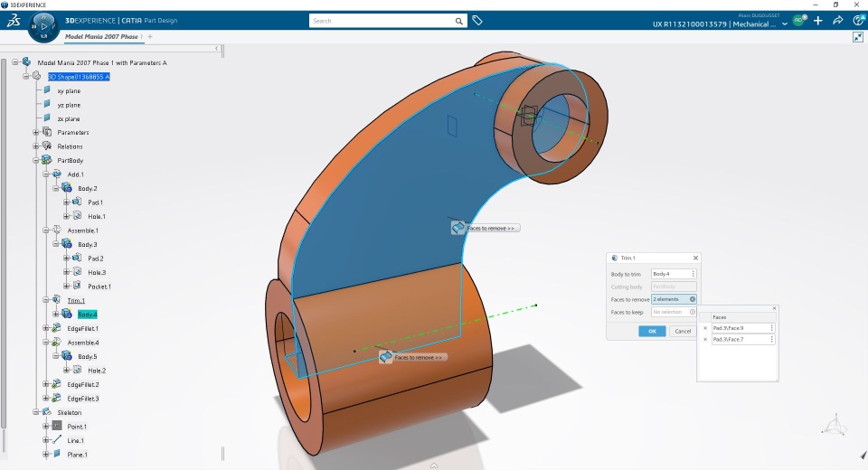The width and height of the screenshot is (868, 470).
Task: Open the 3DEXPERIENCE compass
Action: [43, 26]
